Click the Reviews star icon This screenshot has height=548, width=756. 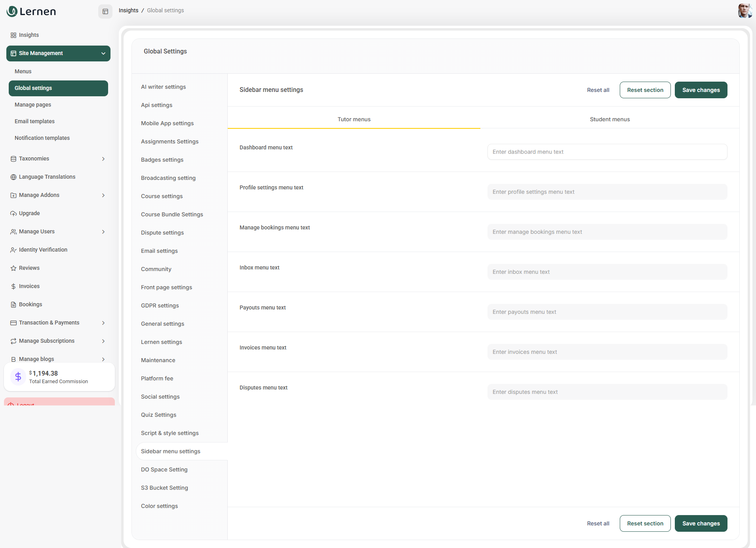tap(13, 268)
